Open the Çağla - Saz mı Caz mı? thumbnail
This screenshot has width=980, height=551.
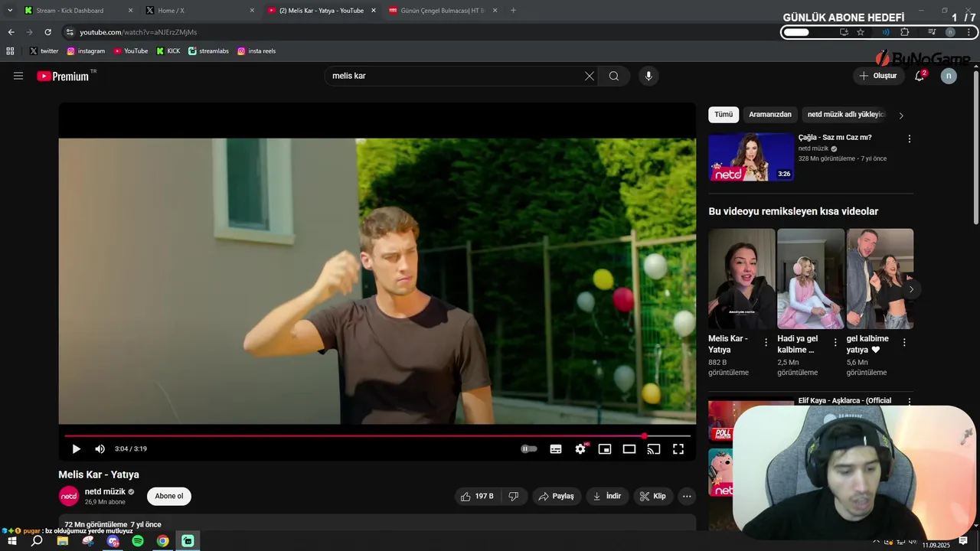(x=751, y=157)
